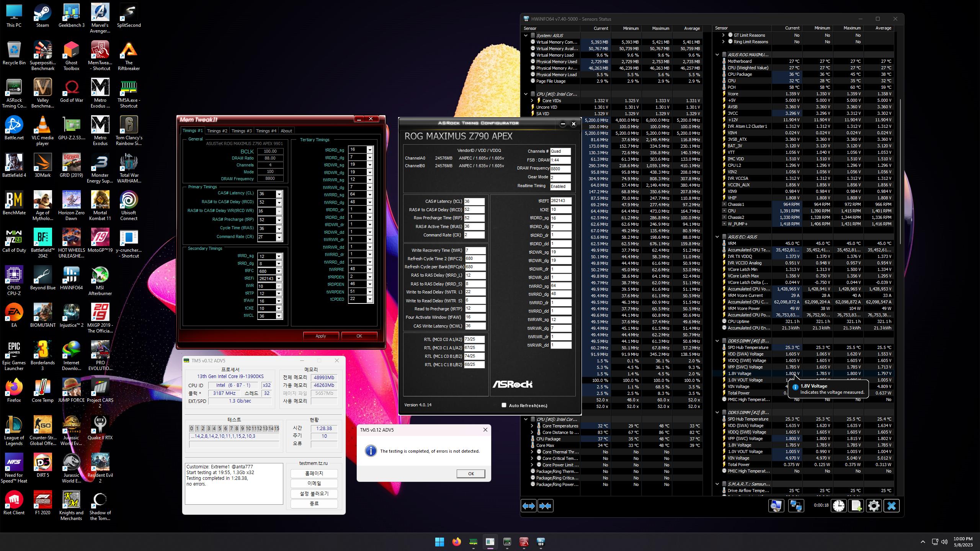Image resolution: width=980 pixels, height=551 pixels.
Task: Open MSI Afterburner desktop icon
Action: (x=100, y=280)
